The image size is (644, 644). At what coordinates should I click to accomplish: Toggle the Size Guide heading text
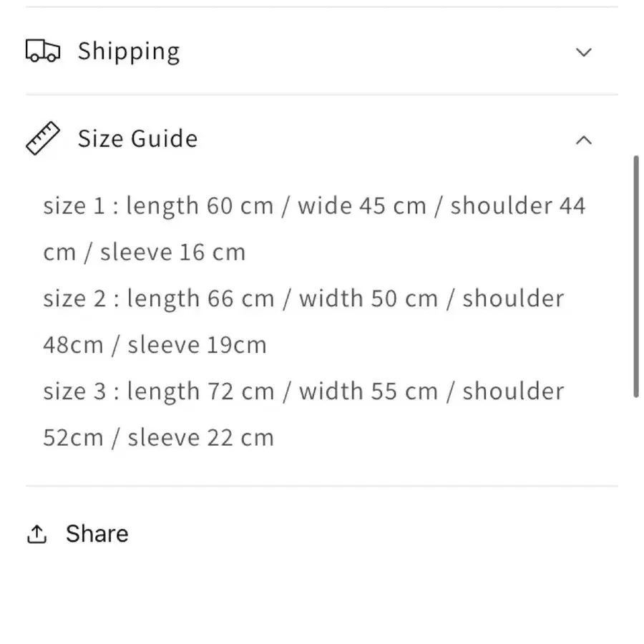click(x=138, y=138)
